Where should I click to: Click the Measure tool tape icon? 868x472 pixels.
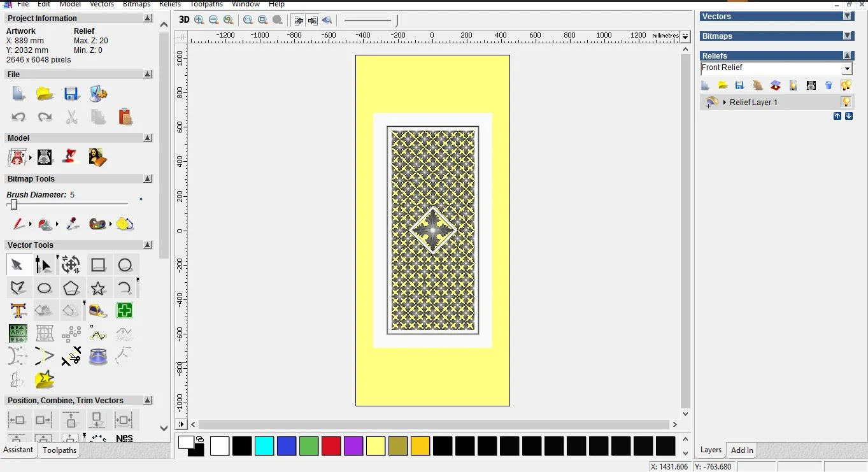pos(98,311)
